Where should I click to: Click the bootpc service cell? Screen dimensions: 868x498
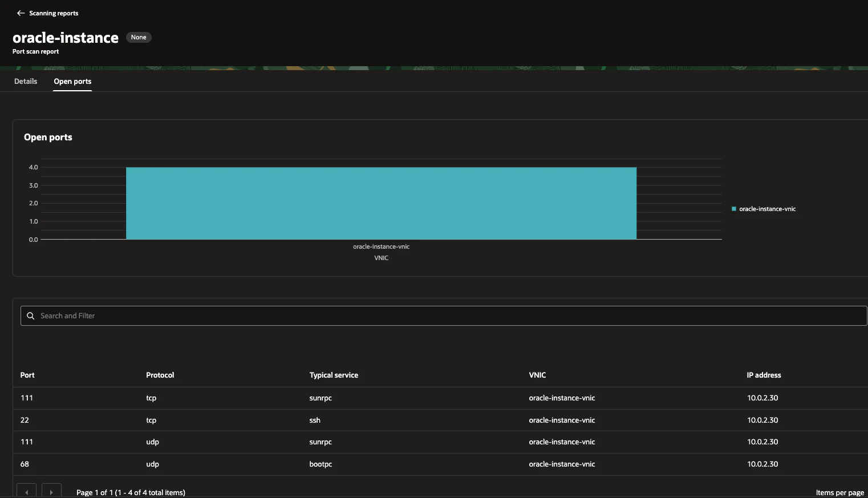321,464
